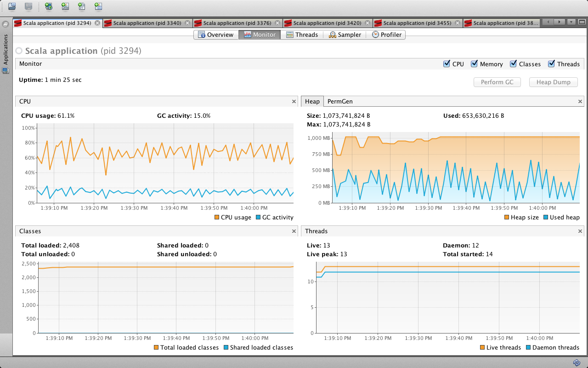Toggle the Threads checkbox in Monitor header
Screen dimensions: 588x368
click(551, 64)
